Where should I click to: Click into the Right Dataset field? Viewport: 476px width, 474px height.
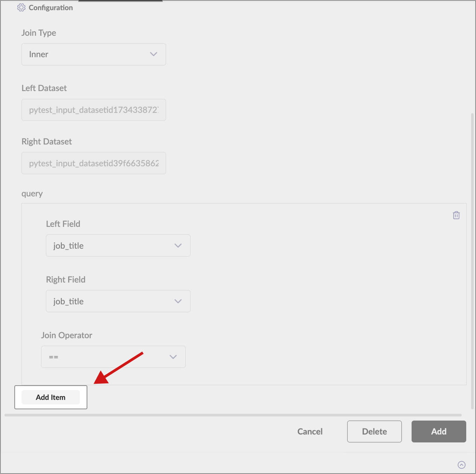click(93, 163)
